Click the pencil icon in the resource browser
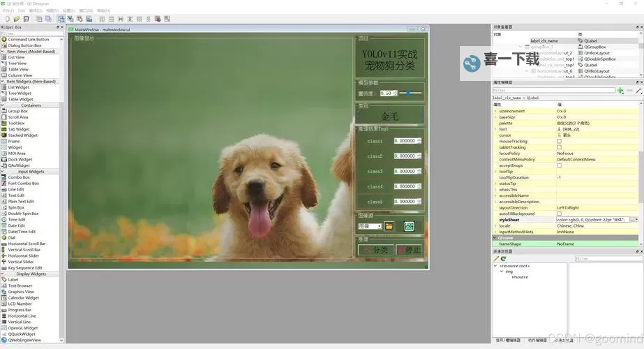Viewport: 644px width, 349px height. tap(497, 258)
